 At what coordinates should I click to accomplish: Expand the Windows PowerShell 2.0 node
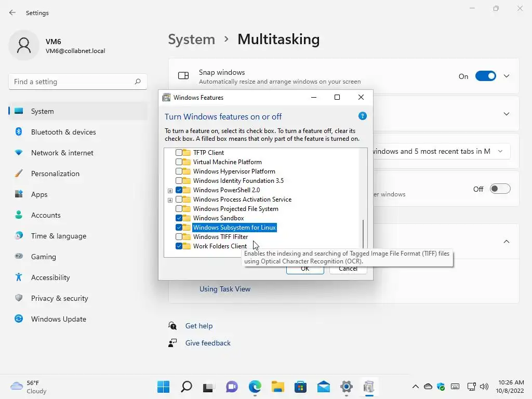click(170, 191)
